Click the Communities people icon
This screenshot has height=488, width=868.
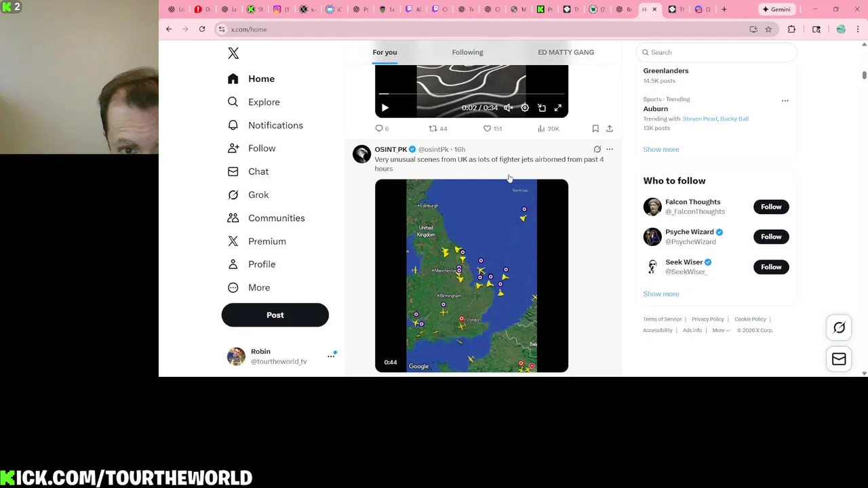(x=233, y=218)
